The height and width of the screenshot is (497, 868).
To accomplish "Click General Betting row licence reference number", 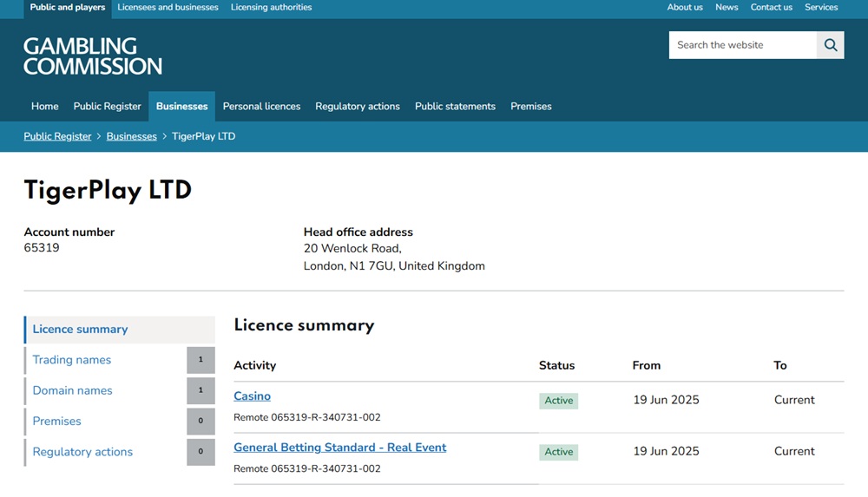I will pyautogui.click(x=307, y=468).
